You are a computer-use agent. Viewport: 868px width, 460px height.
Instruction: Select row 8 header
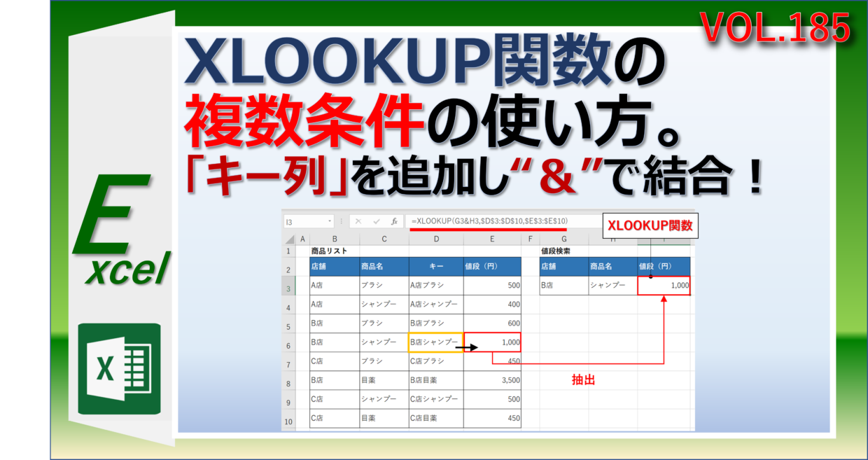tap(289, 380)
